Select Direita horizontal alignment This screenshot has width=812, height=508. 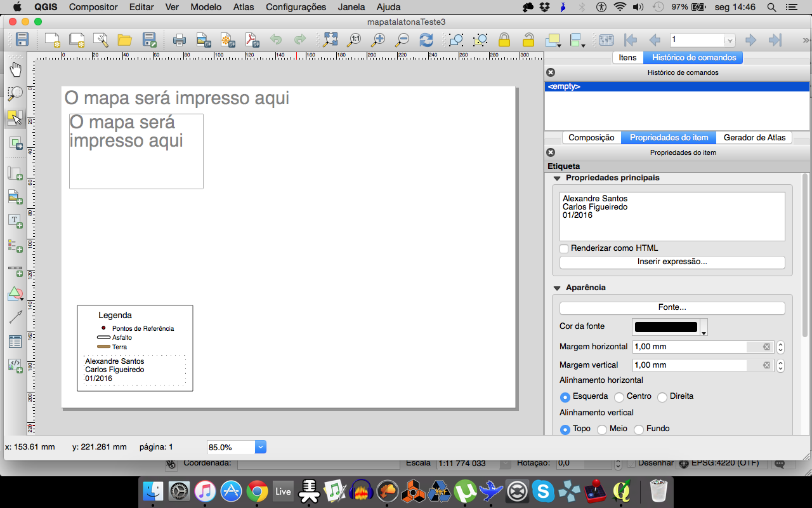(662, 397)
